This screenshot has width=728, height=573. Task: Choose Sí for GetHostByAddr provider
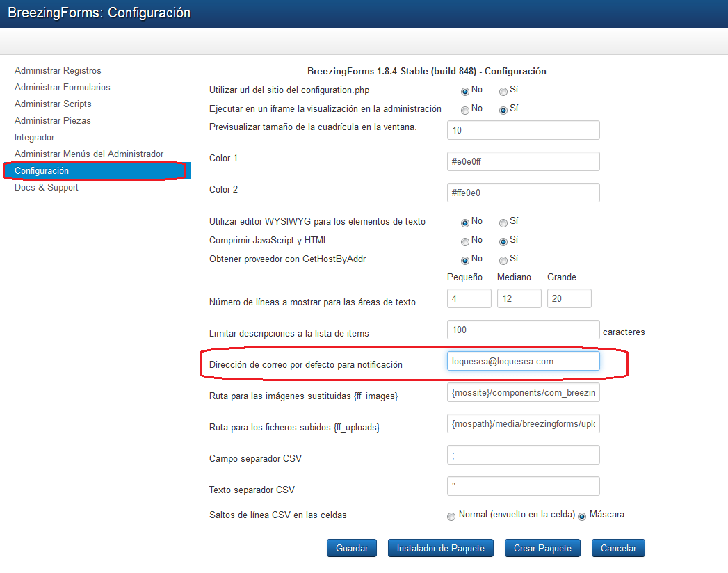[503, 261]
